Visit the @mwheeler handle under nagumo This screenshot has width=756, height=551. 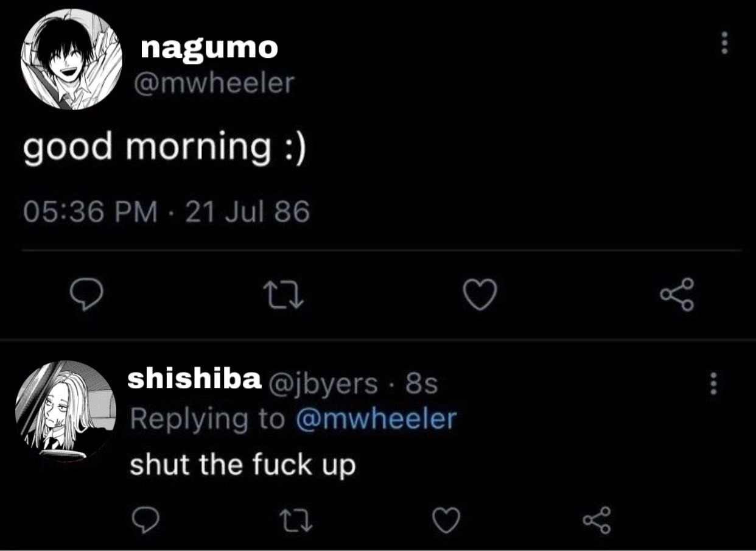(213, 83)
